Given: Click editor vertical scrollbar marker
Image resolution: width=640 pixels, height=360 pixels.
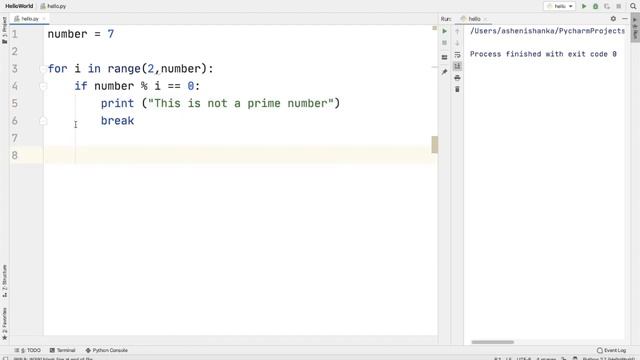Looking at the screenshot, I should pyautogui.click(x=435, y=144).
